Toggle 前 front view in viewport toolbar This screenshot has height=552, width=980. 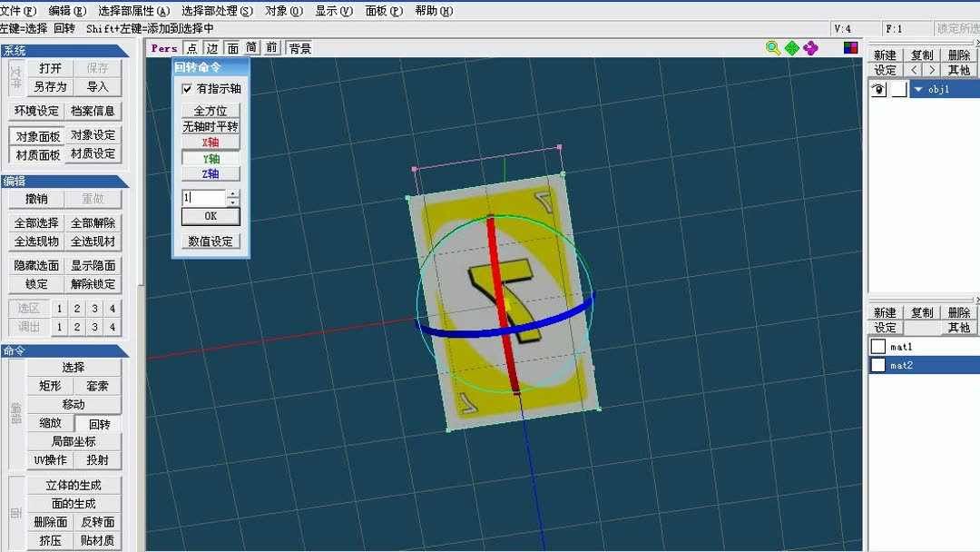271,47
